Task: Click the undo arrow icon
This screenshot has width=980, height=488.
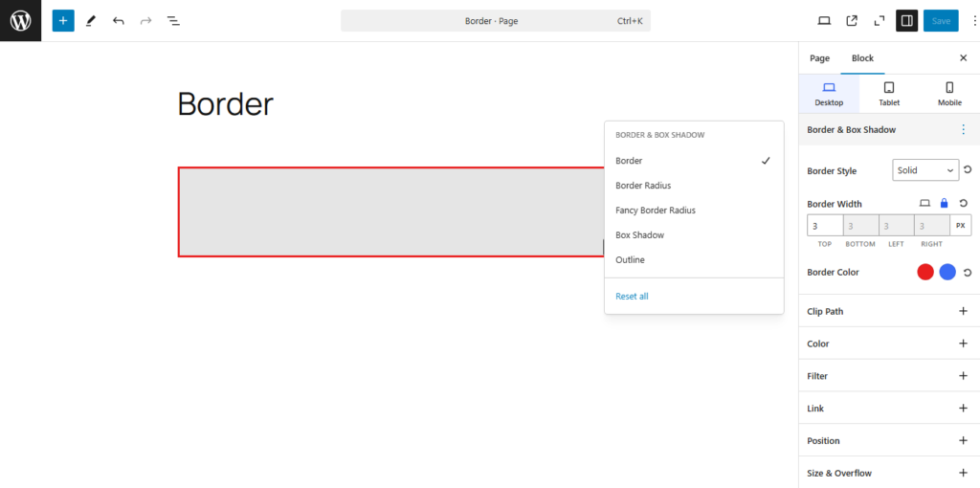Action: pyautogui.click(x=119, y=21)
